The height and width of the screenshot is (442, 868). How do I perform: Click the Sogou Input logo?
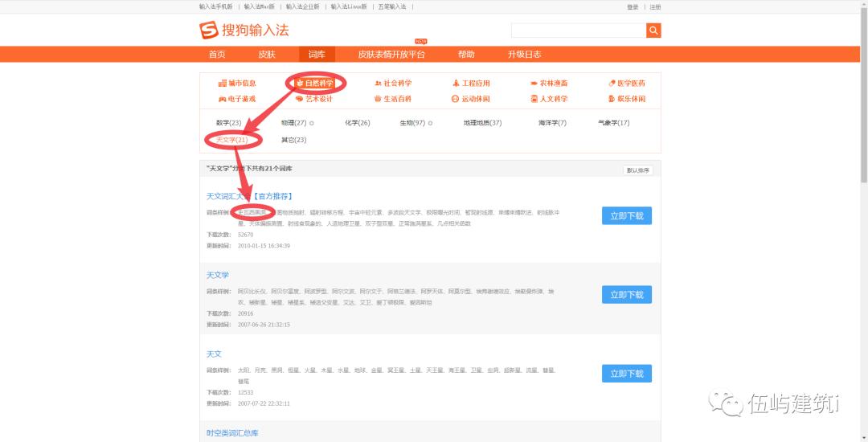pos(244,30)
